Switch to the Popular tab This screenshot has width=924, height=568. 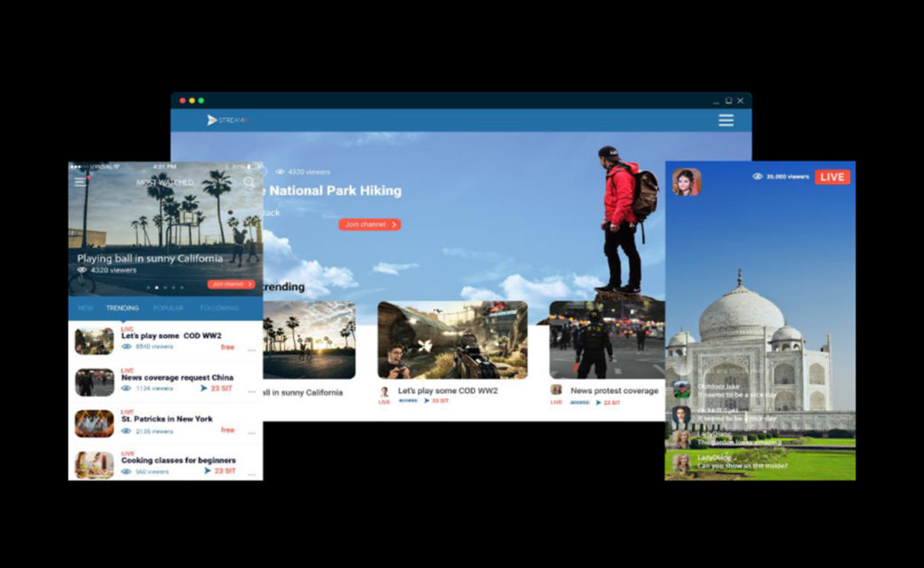[x=168, y=308]
